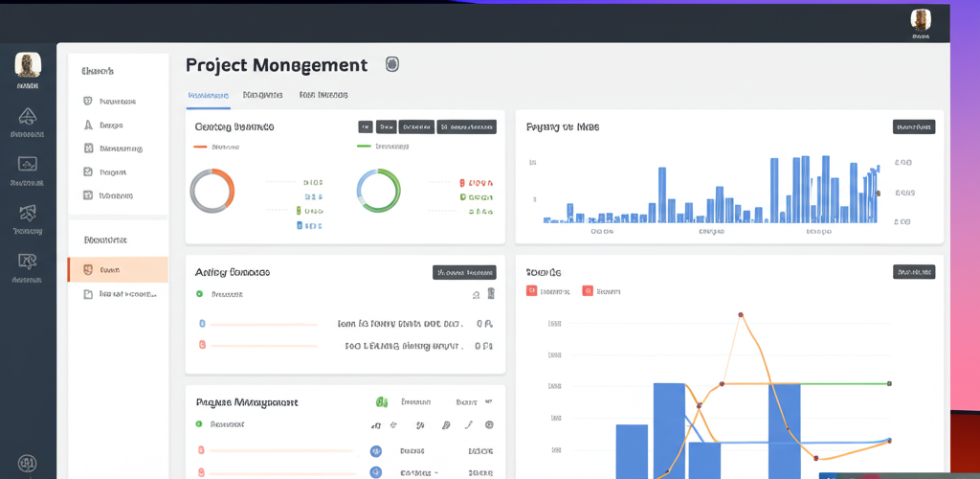Toggle second red legend box in line chart card

point(588,290)
